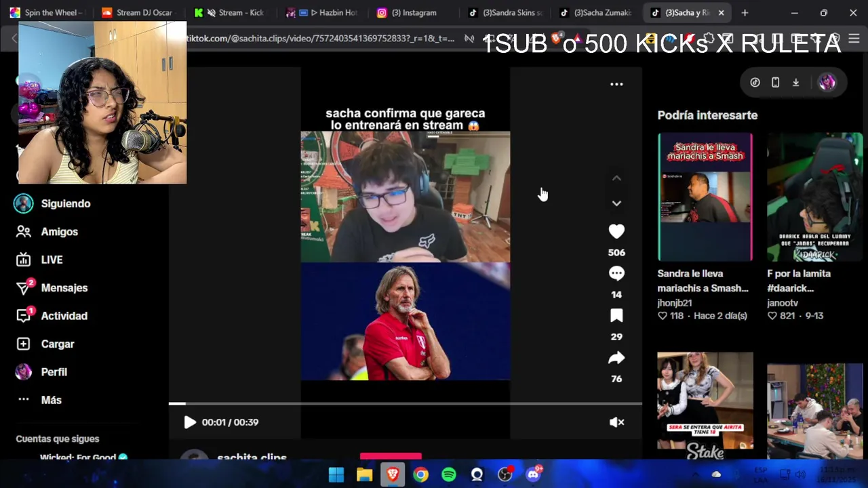
Task: Switch to the Spin the Wheel tab
Action: [x=46, y=12]
